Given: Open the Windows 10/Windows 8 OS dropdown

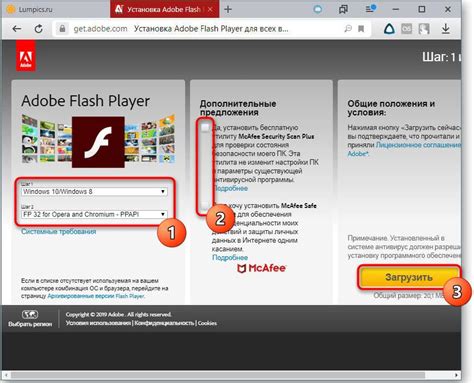Looking at the screenshot, I should pyautogui.click(x=94, y=192).
